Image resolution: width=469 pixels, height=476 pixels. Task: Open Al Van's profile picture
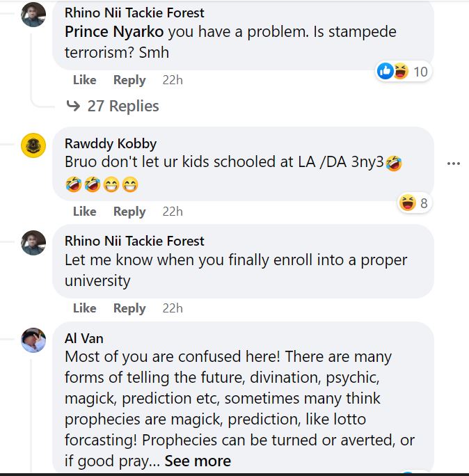33,340
